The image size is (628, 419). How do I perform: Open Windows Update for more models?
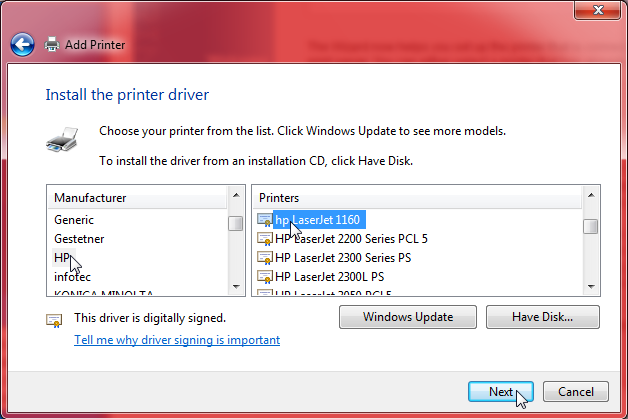tap(407, 317)
